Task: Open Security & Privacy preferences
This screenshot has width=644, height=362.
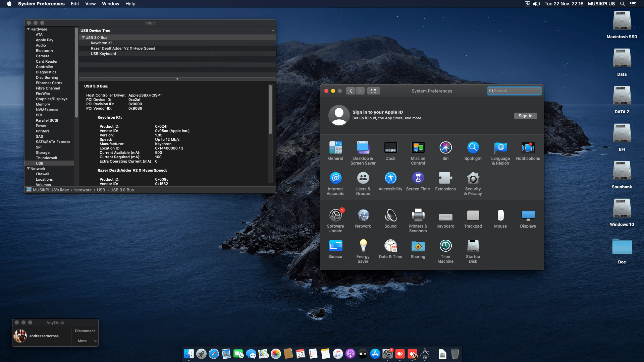Action: pyautogui.click(x=473, y=178)
